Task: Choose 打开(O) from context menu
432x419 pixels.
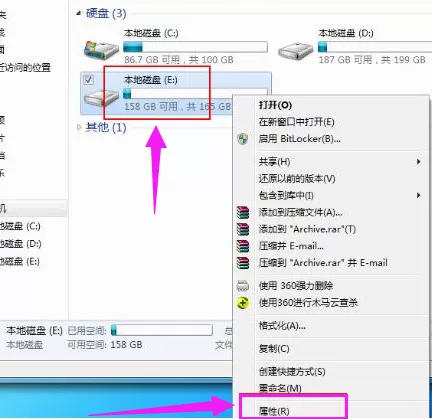Action: tap(275, 105)
